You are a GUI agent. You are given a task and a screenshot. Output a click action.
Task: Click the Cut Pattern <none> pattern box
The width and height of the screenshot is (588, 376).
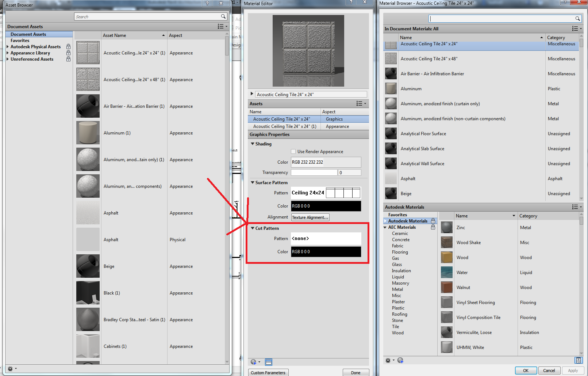pos(326,239)
